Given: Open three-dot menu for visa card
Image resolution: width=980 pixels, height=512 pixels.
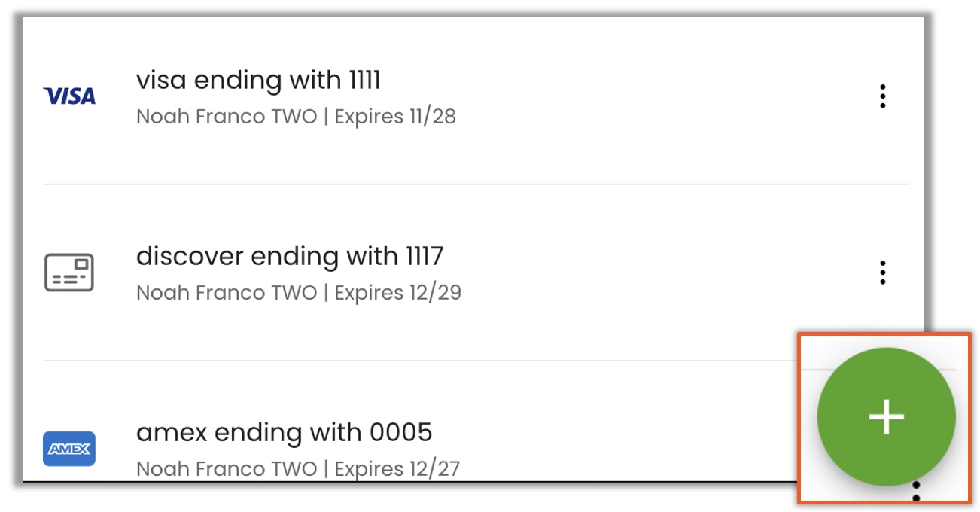Looking at the screenshot, I should click(x=882, y=96).
